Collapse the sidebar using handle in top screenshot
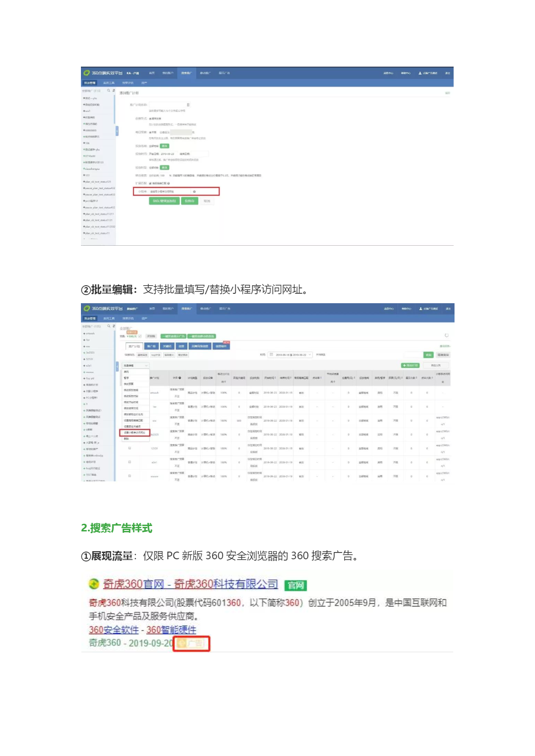Viewport: 535px width, 756px height. (x=117, y=131)
